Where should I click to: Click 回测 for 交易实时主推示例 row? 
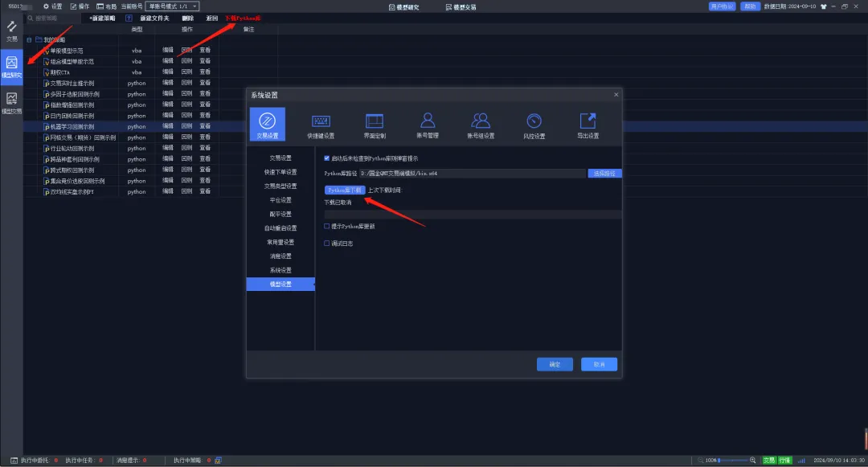coord(186,83)
